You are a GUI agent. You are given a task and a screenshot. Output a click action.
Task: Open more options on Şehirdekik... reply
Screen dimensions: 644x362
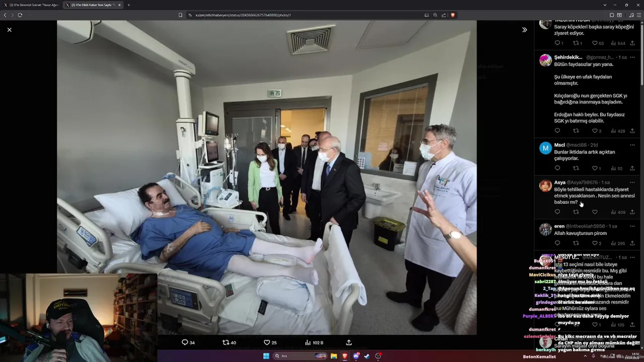point(632,57)
